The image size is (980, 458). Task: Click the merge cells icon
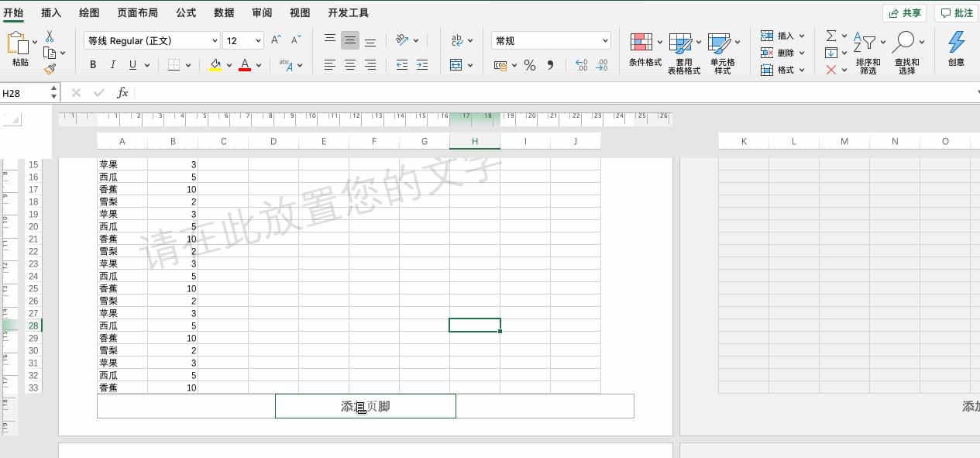[457, 66]
